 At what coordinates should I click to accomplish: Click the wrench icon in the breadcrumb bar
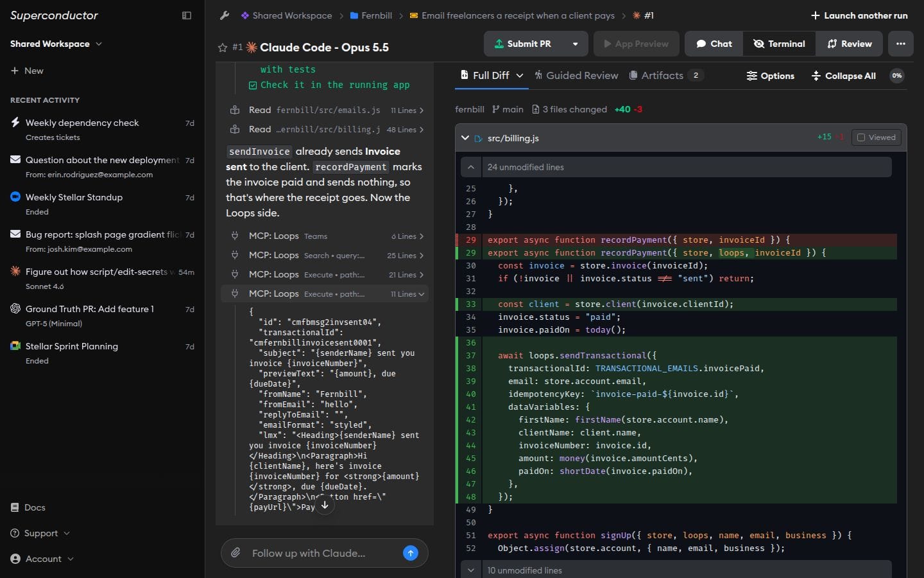[x=225, y=15]
